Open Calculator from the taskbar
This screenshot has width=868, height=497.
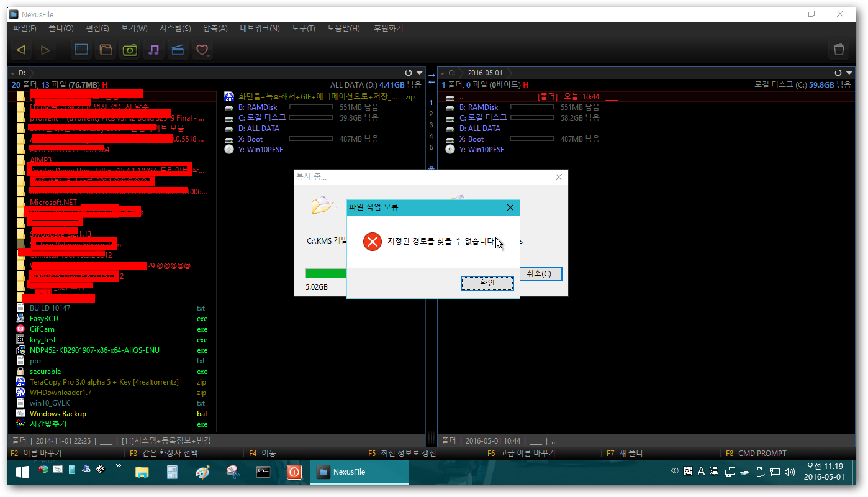[x=173, y=472]
